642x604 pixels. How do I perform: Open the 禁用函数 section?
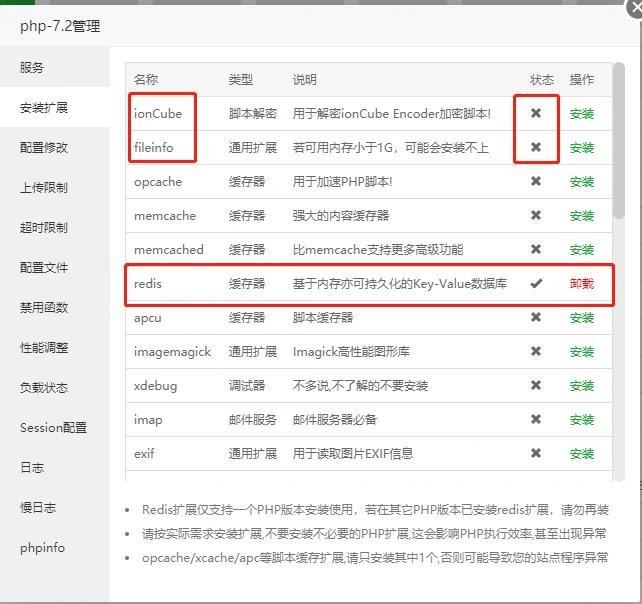44,307
